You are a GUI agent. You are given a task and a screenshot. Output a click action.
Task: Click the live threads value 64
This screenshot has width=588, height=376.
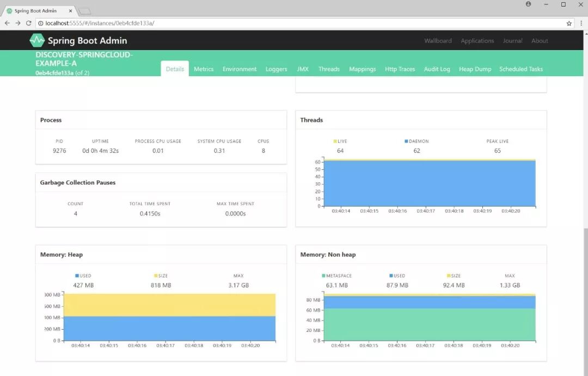[340, 151]
